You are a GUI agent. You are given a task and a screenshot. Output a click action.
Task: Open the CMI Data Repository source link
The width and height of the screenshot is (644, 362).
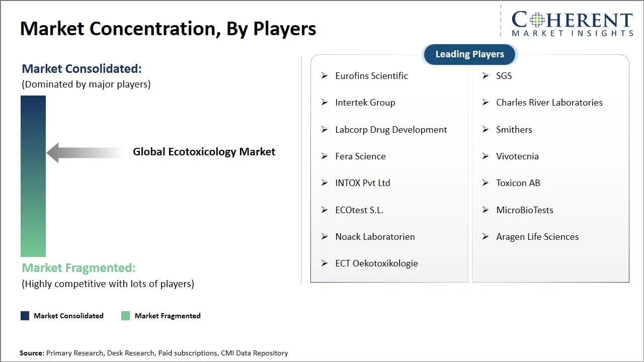(255, 353)
